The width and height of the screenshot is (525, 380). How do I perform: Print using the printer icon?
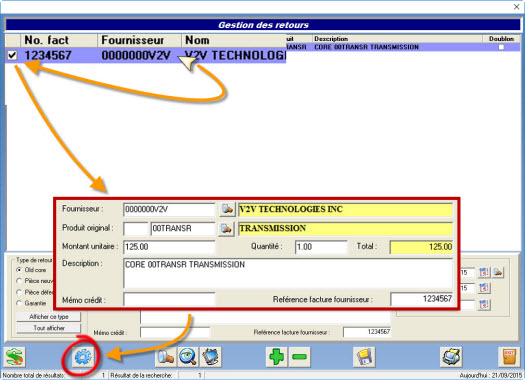click(451, 357)
